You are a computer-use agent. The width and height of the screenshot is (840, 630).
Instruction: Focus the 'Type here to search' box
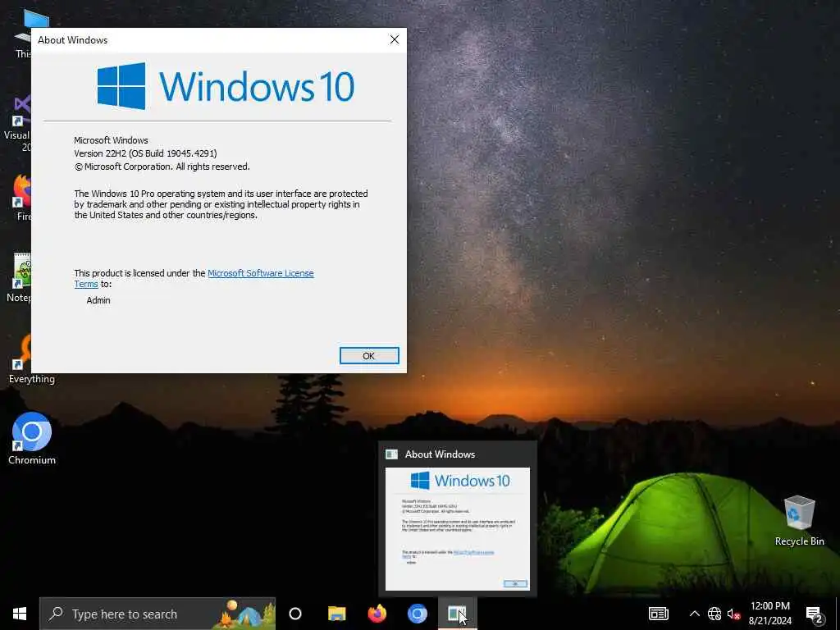pos(157,614)
